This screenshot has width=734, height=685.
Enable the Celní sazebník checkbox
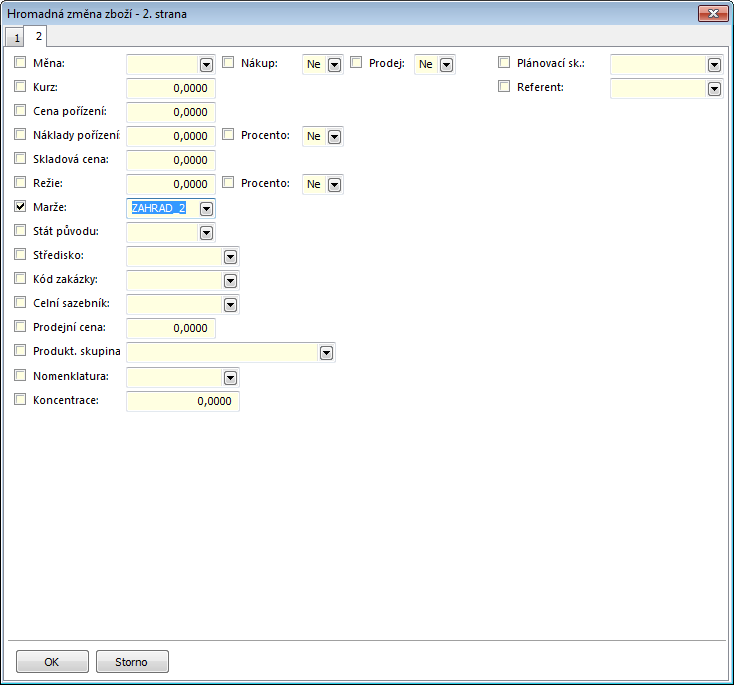click(x=20, y=302)
